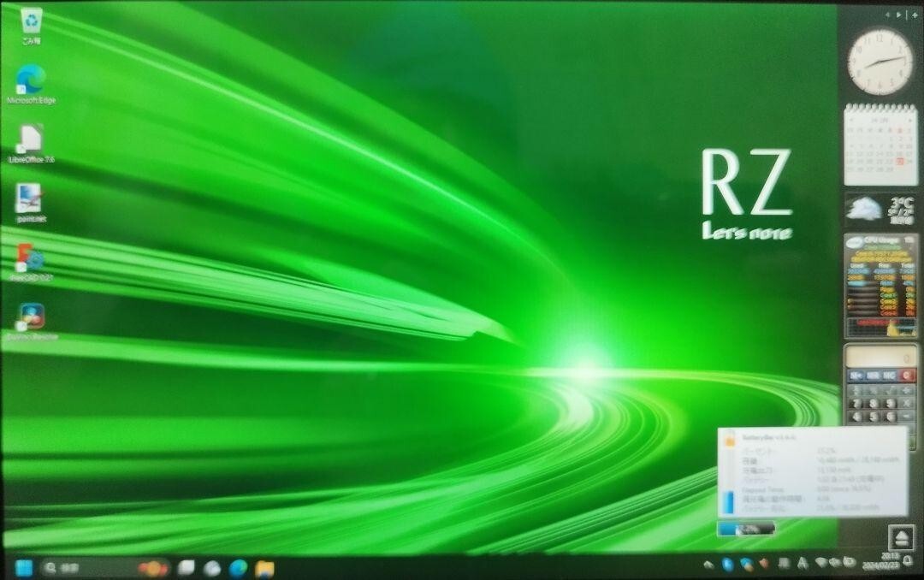The width and height of the screenshot is (924, 580).
Task: Open the battery tray icon
Action: click(x=850, y=562)
